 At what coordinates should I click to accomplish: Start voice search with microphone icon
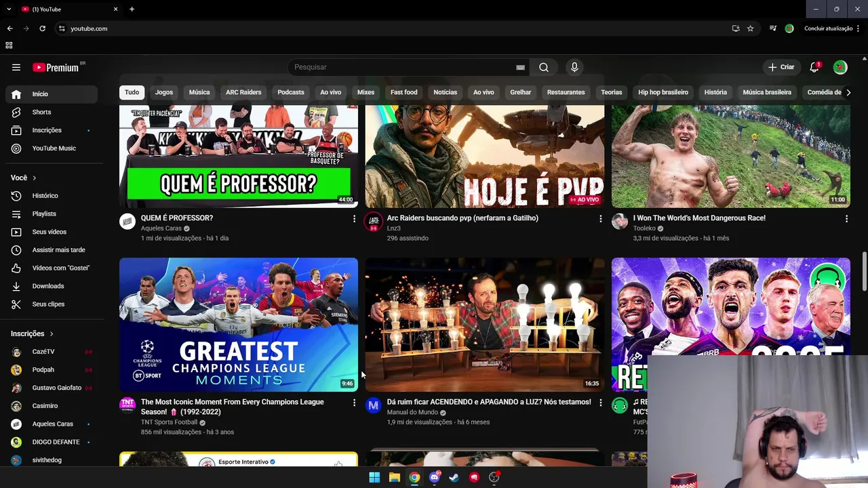574,67
